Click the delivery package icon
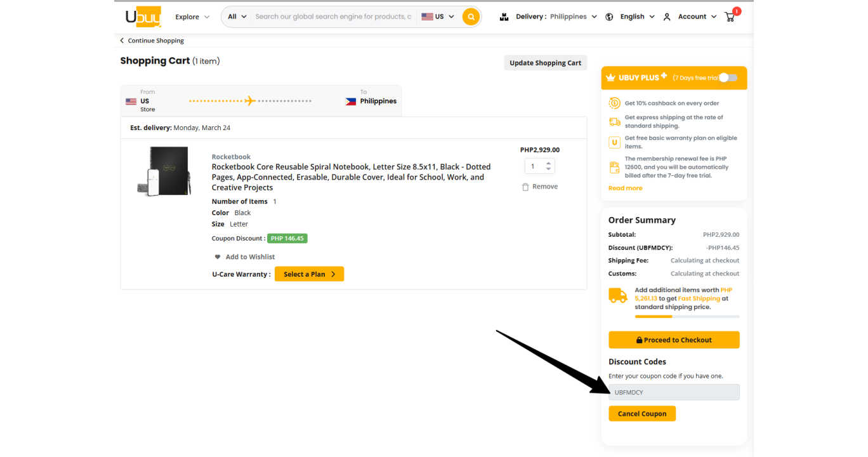This screenshot has width=868, height=457. point(504,17)
